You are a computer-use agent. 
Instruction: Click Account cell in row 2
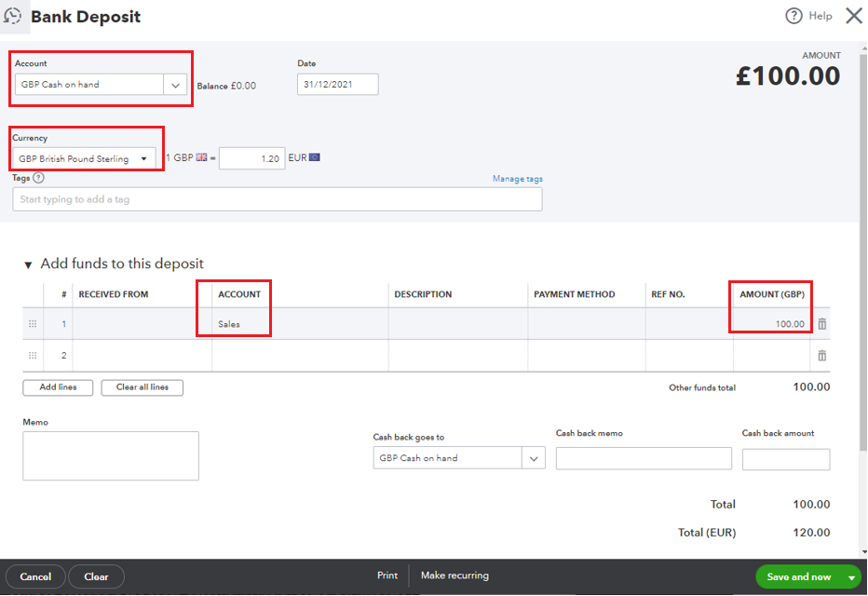click(x=300, y=356)
